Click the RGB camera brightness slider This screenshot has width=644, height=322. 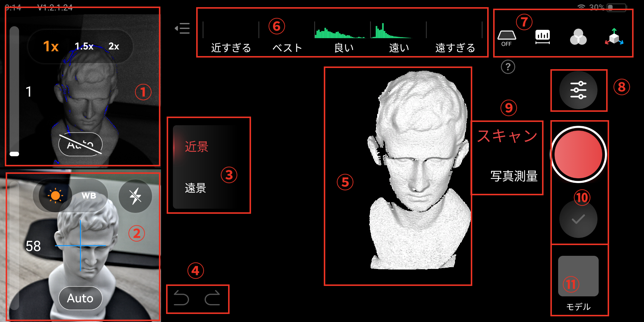[x=14, y=246]
